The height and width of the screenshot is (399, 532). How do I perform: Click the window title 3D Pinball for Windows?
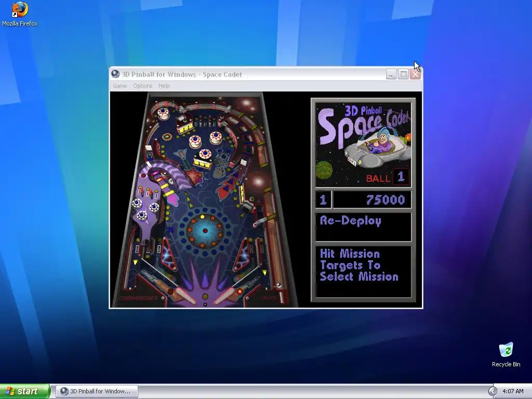(182, 74)
